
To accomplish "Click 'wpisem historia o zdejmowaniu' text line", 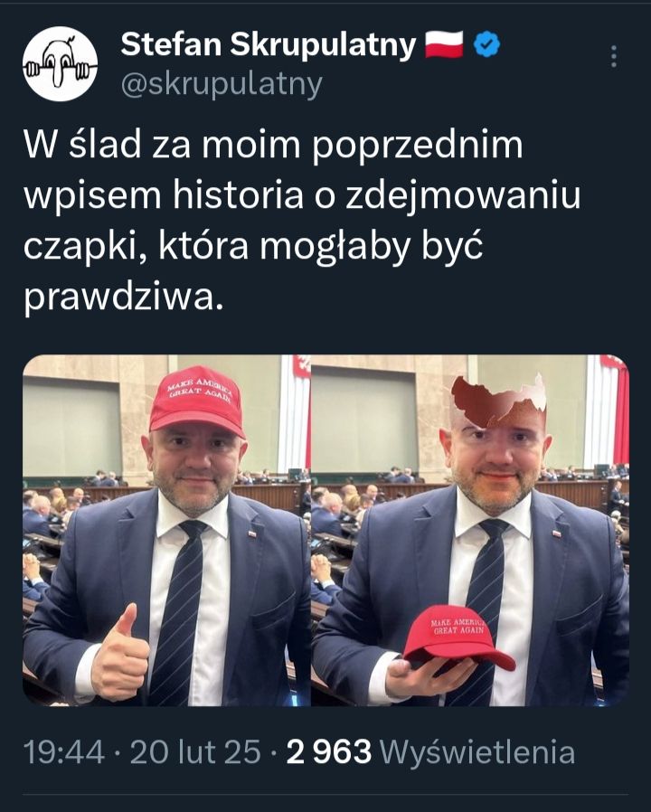I will click(x=303, y=195).
